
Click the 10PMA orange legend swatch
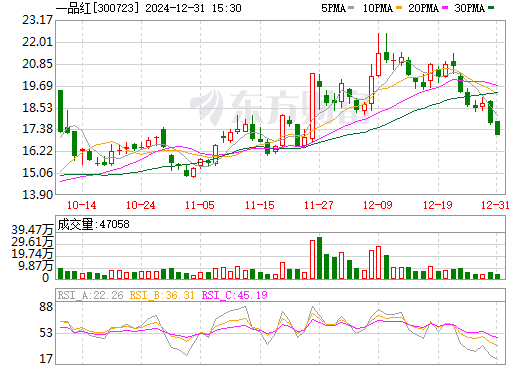click(399, 8)
